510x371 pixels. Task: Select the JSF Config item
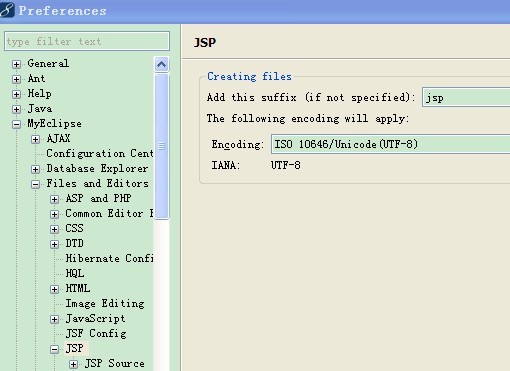[96, 333]
